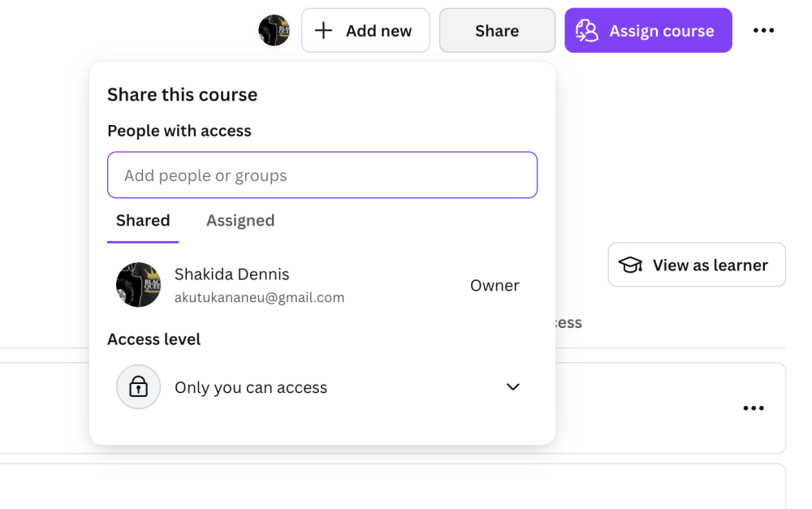This screenshot has width=812, height=509.
Task: Click the Assign course button label
Action: (661, 31)
